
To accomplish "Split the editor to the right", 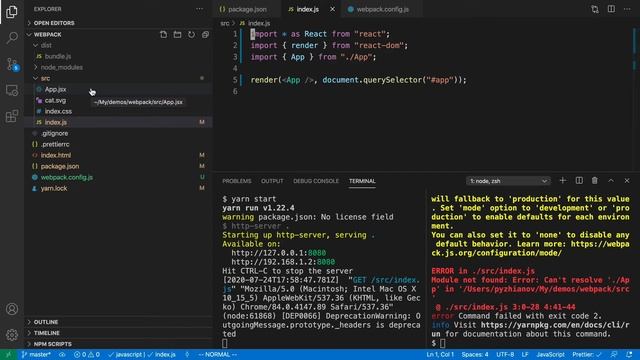I will (x=611, y=9).
